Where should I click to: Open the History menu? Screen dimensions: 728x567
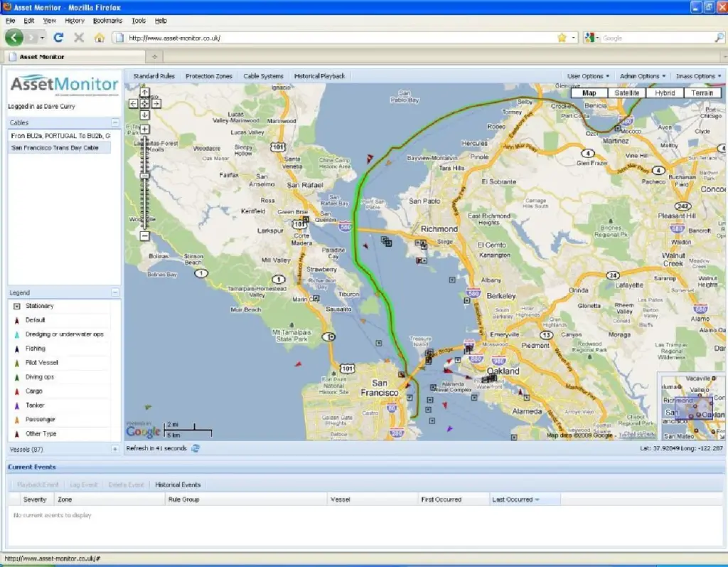pyautogui.click(x=74, y=21)
